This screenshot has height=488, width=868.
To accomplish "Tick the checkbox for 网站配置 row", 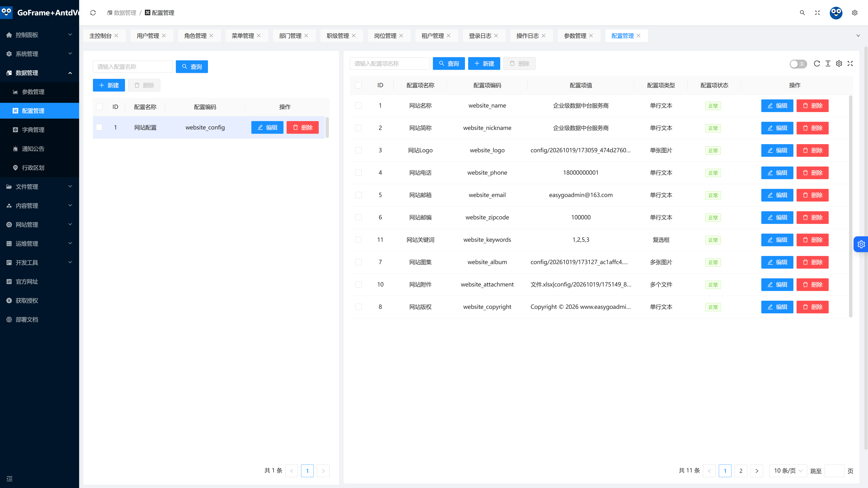I will pos(99,127).
